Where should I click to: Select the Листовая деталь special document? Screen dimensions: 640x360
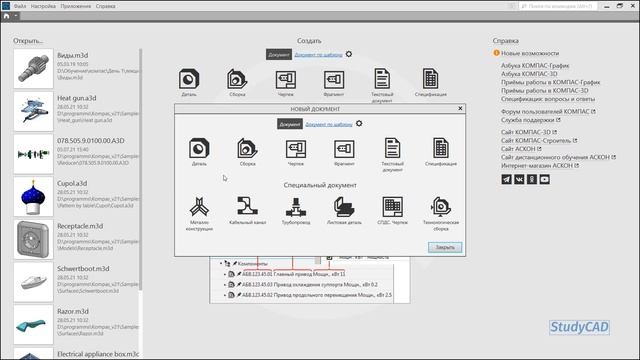pos(344,210)
